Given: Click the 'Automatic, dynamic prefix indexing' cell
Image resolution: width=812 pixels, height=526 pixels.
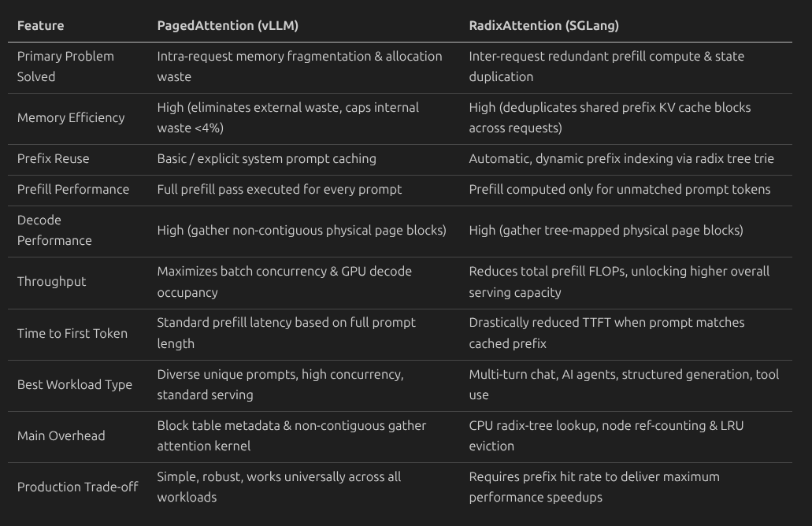Looking at the screenshot, I should coord(621,158).
